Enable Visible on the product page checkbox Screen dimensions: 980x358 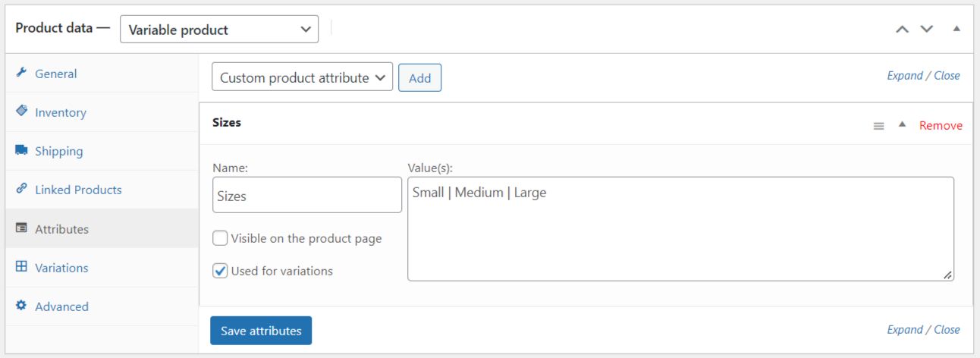coord(220,238)
